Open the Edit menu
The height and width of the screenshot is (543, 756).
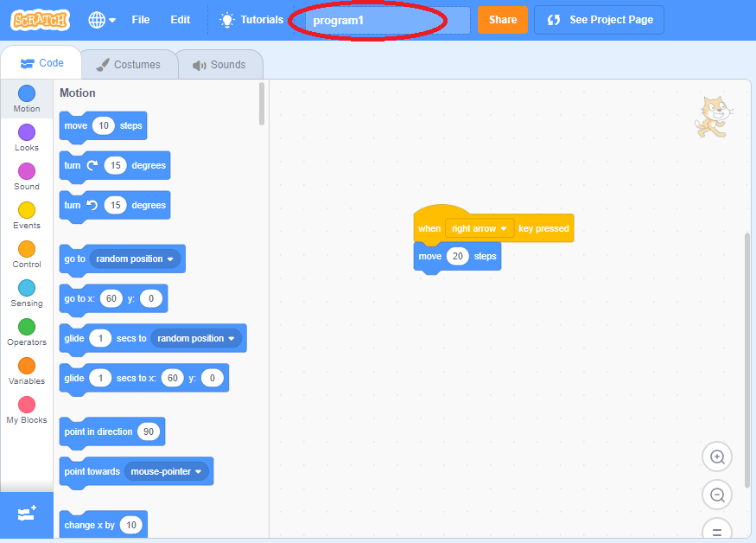point(181,20)
